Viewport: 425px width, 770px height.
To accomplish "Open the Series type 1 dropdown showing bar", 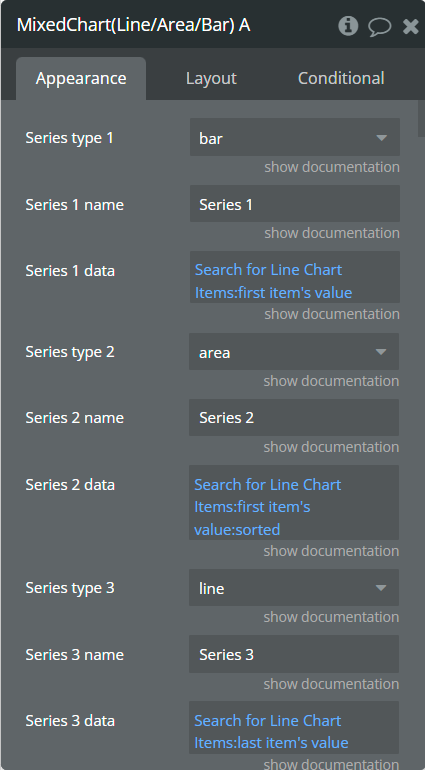I will pos(295,138).
